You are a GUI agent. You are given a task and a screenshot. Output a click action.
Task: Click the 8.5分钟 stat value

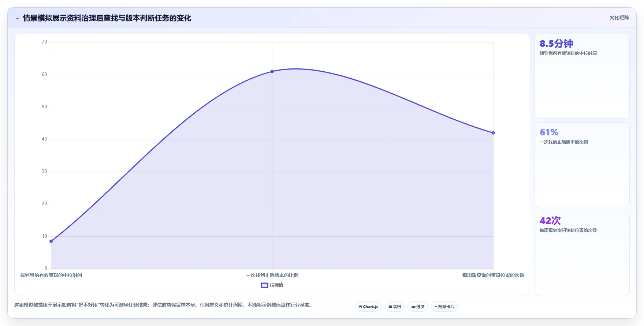point(556,44)
